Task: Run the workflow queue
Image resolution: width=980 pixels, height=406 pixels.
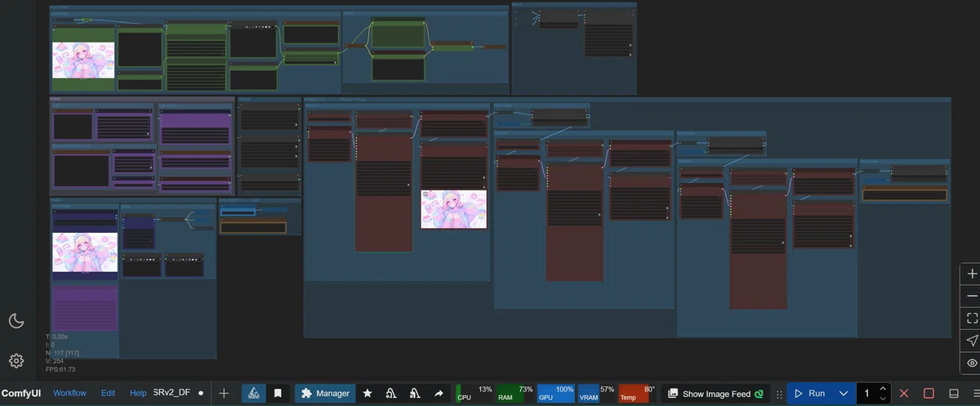Action: (809, 394)
